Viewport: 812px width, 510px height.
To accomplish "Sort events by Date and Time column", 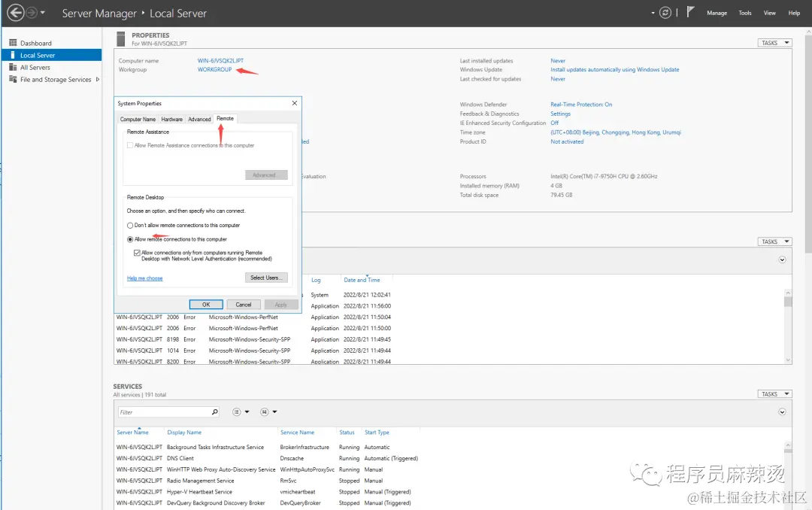I will click(x=362, y=280).
